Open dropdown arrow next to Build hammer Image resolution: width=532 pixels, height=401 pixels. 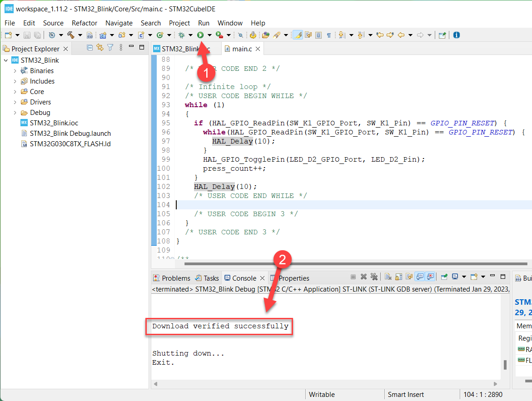tap(80, 35)
